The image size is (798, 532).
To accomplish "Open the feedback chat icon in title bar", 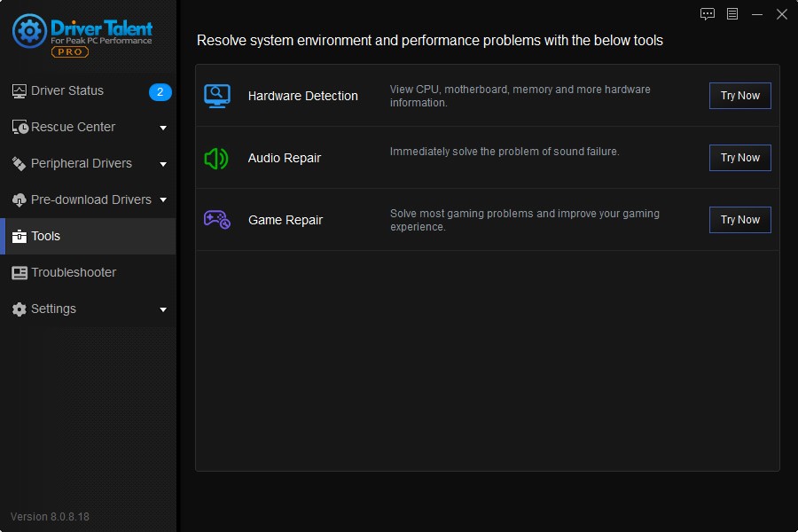I will pos(708,14).
